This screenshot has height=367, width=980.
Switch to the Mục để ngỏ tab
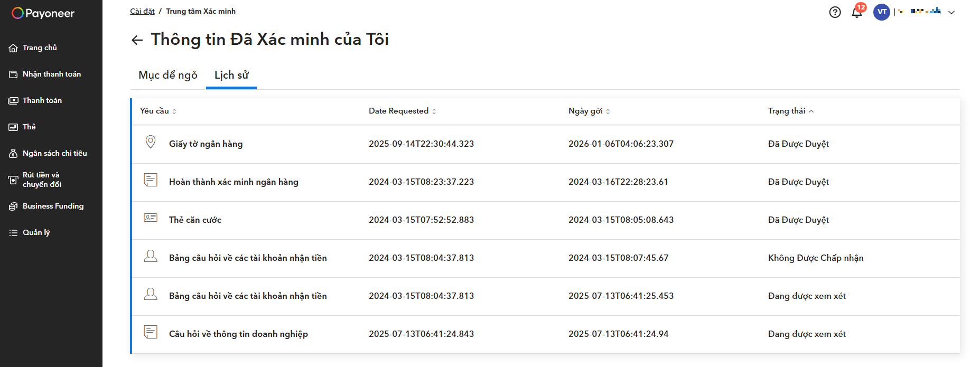(x=168, y=75)
